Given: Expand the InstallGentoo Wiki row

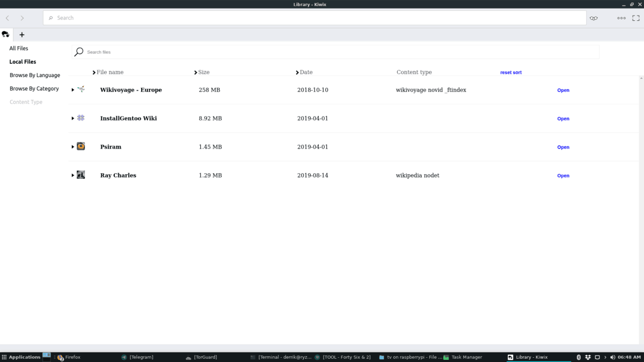Looking at the screenshot, I should [73, 119].
